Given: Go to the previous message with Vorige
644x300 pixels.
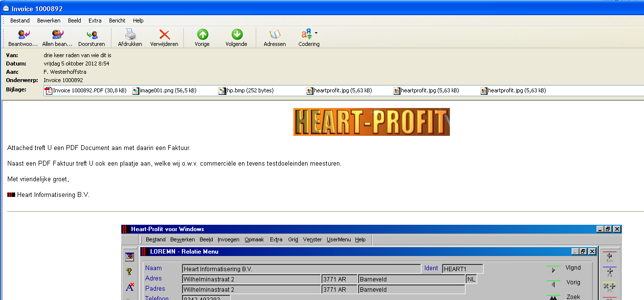Looking at the screenshot, I should (x=202, y=38).
